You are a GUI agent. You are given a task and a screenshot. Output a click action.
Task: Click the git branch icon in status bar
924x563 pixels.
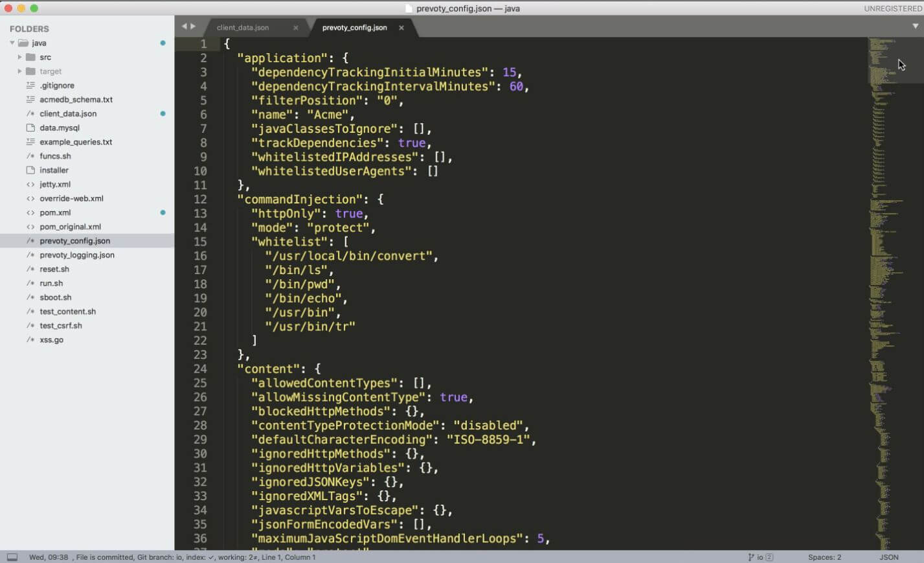[x=752, y=557]
